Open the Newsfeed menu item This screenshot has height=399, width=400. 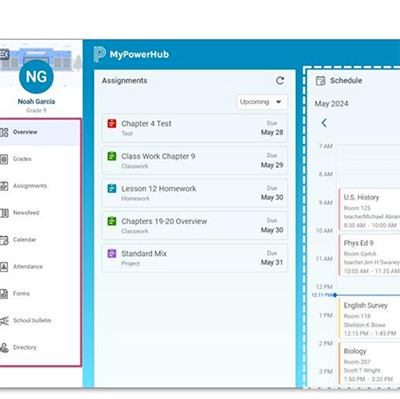coord(39,213)
